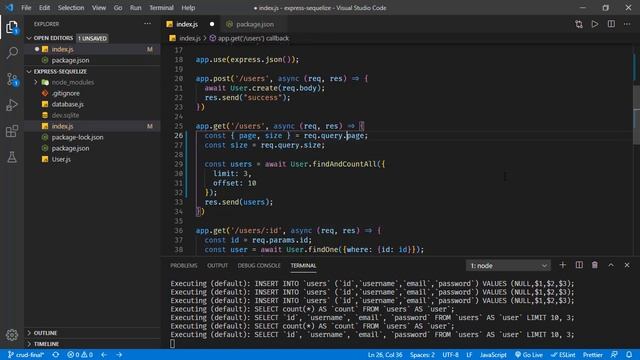Click Ln 26, Col 36 position indicator
The width and height of the screenshot is (640, 360).
385,355
